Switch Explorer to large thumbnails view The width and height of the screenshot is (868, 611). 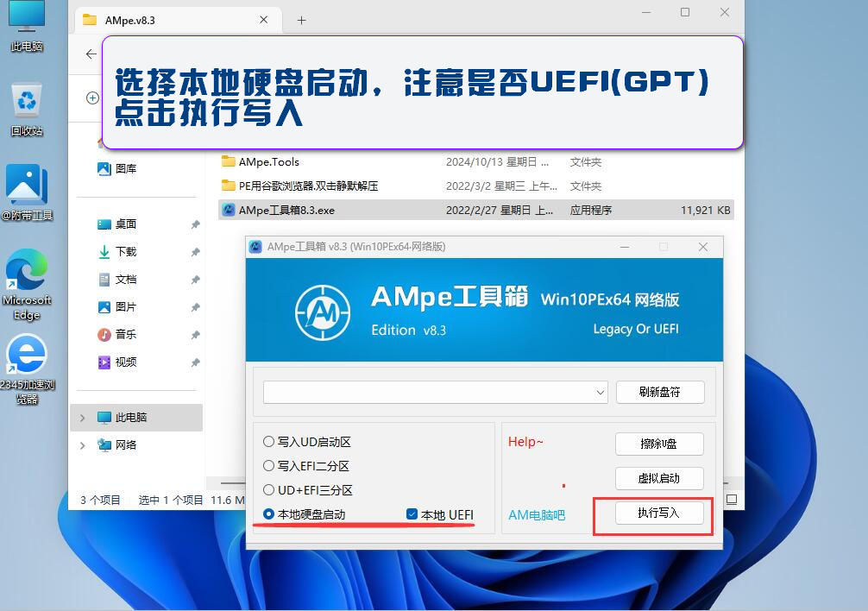coord(732,500)
